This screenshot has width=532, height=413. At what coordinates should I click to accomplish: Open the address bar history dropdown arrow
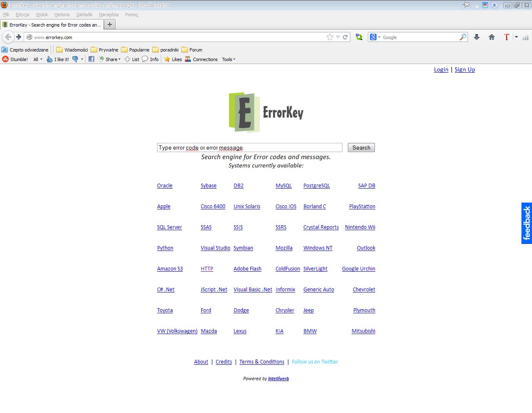click(x=338, y=37)
